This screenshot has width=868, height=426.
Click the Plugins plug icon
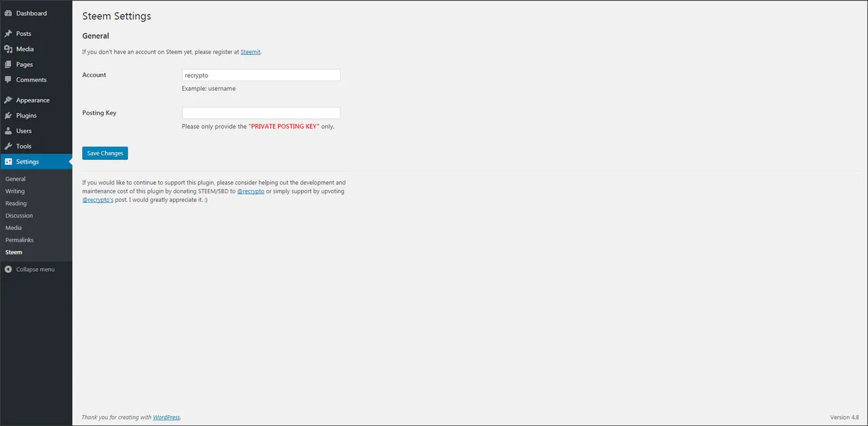[8, 115]
